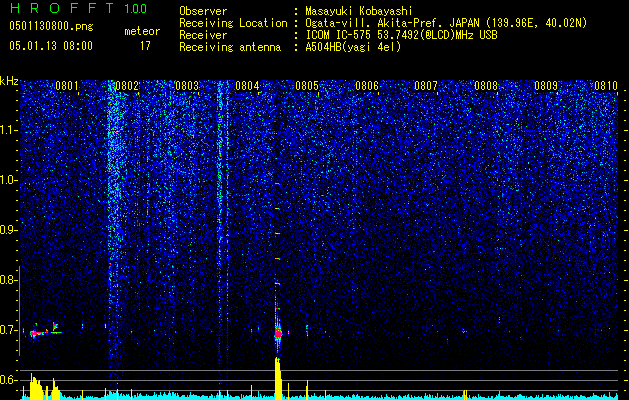Screen dimensions: 629x400
Task: Click the 0803 time marker
Action: tap(187, 86)
